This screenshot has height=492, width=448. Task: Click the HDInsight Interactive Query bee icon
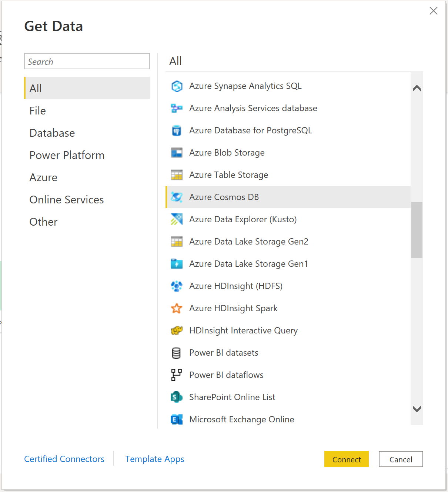tap(177, 330)
